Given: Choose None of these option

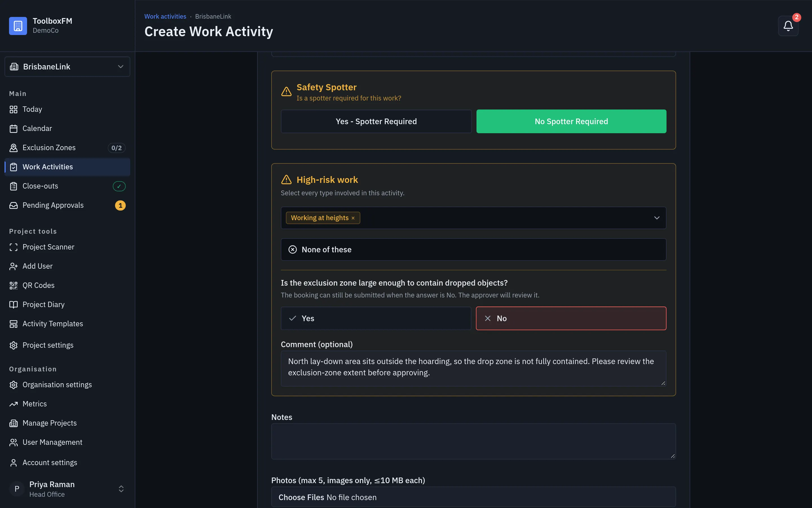Looking at the screenshot, I should (x=473, y=250).
